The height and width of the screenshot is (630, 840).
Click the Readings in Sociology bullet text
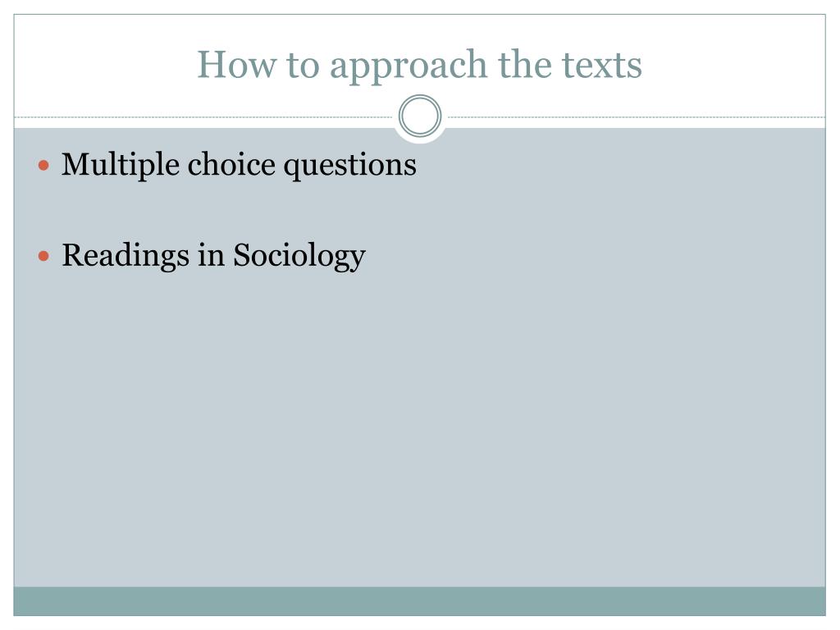click(214, 256)
